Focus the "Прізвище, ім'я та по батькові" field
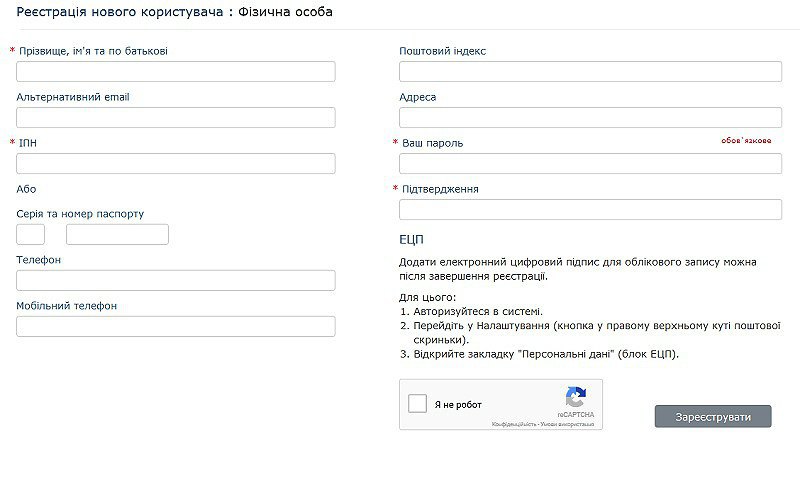This screenshot has width=800, height=480. (x=176, y=72)
